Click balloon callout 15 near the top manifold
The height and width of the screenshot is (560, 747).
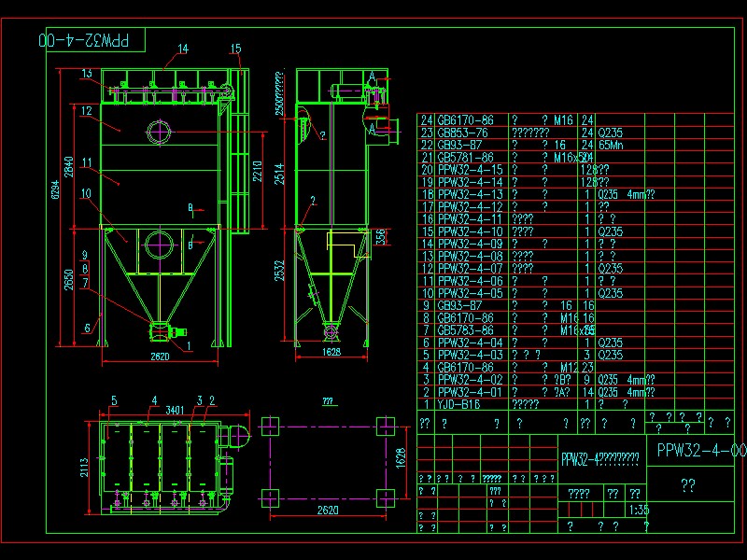(234, 47)
